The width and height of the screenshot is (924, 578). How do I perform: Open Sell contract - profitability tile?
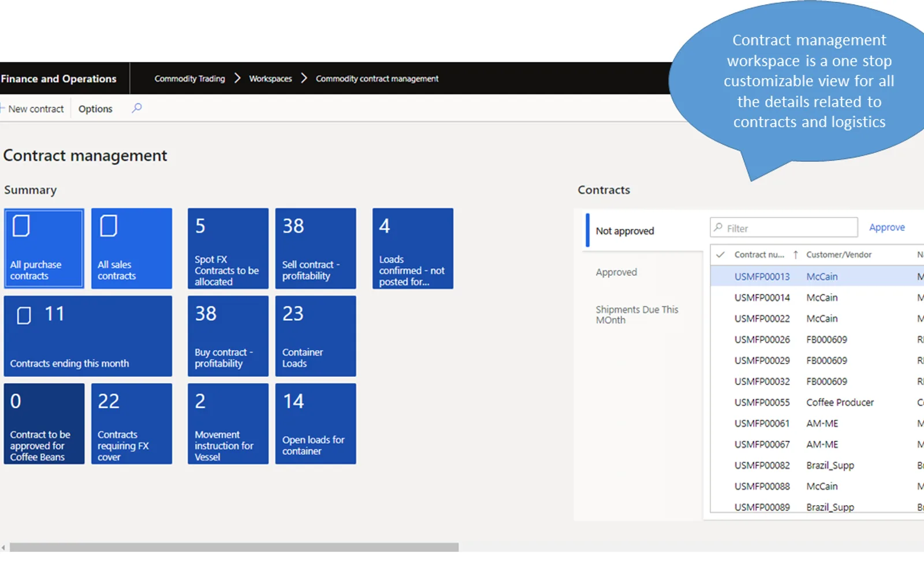tap(316, 248)
